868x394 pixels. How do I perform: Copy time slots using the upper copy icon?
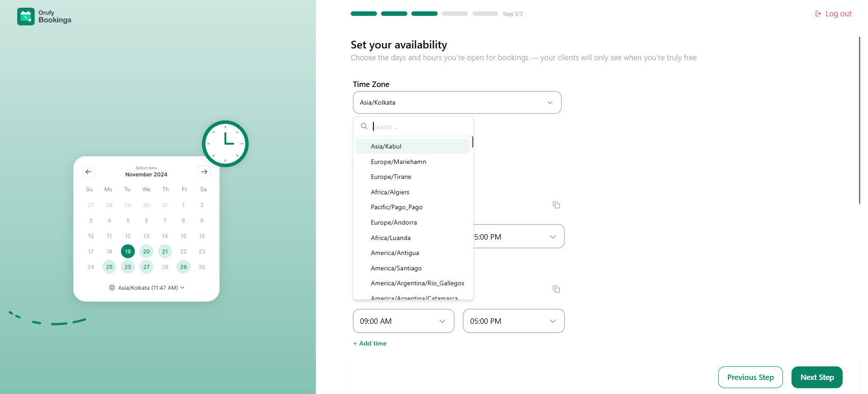556,205
